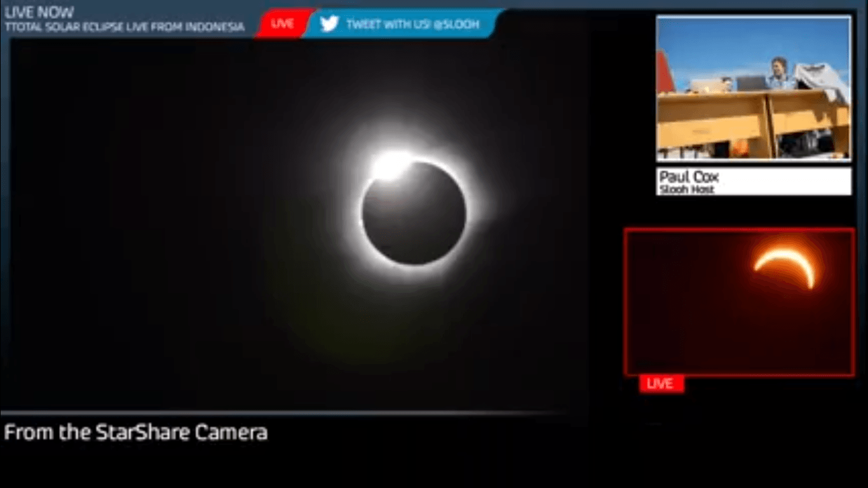The image size is (868, 488).
Task: Click the Slooh Host subtitle
Action: (x=686, y=189)
